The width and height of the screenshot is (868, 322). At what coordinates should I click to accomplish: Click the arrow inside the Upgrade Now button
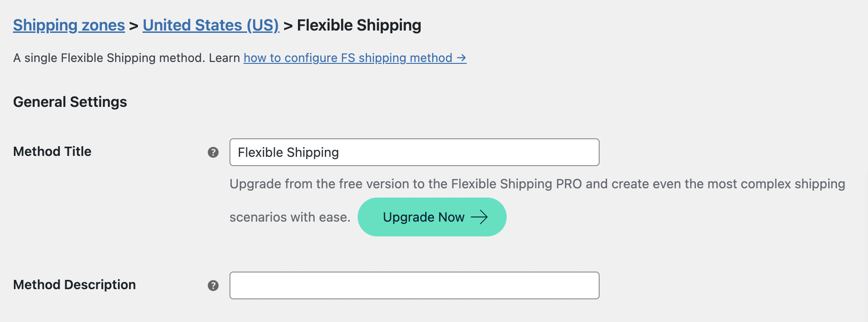tap(480, 217)
